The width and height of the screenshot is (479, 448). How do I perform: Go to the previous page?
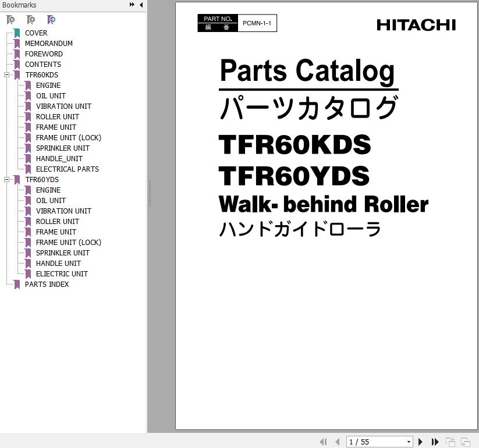338,442
